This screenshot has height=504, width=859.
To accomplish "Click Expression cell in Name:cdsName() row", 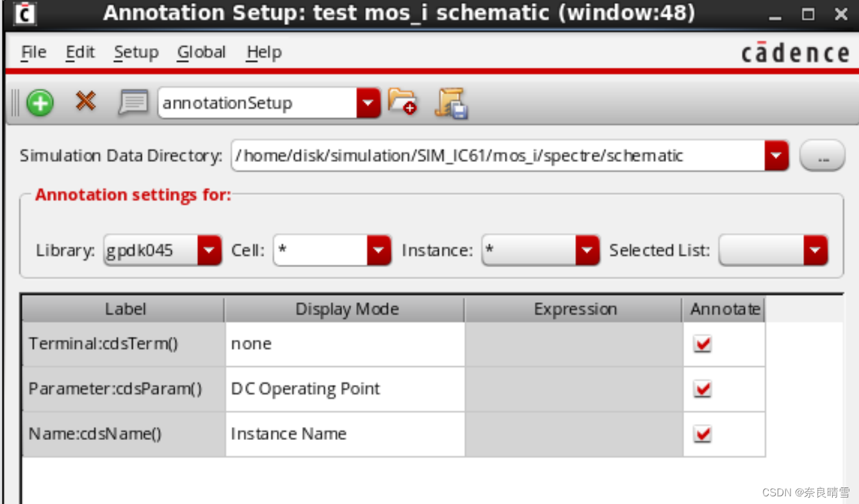I will pos(574,434).
